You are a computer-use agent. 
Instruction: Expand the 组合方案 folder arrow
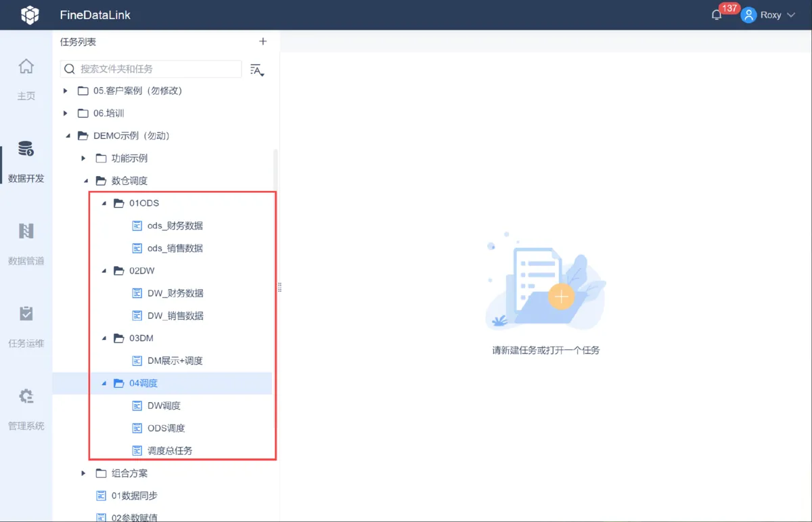(84, 473)
